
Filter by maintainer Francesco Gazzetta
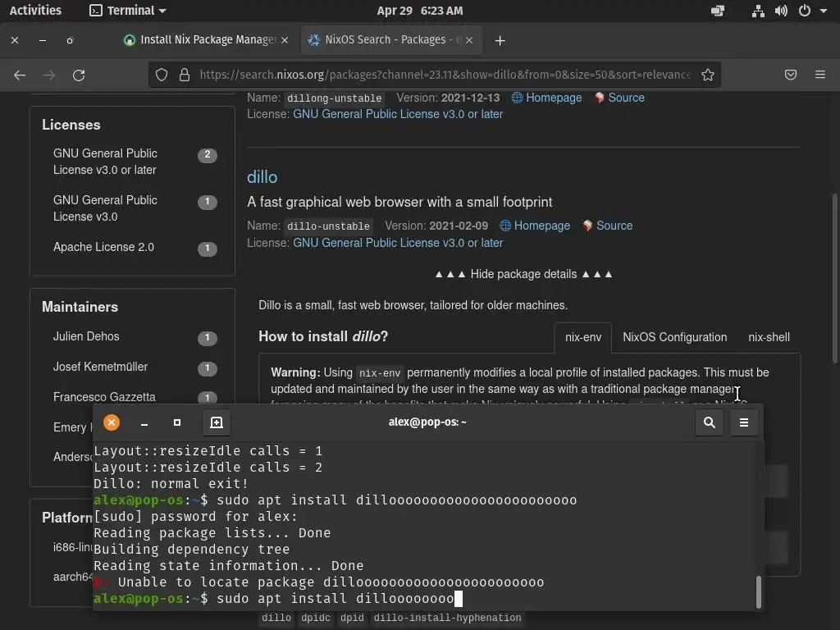coord(134,398)
